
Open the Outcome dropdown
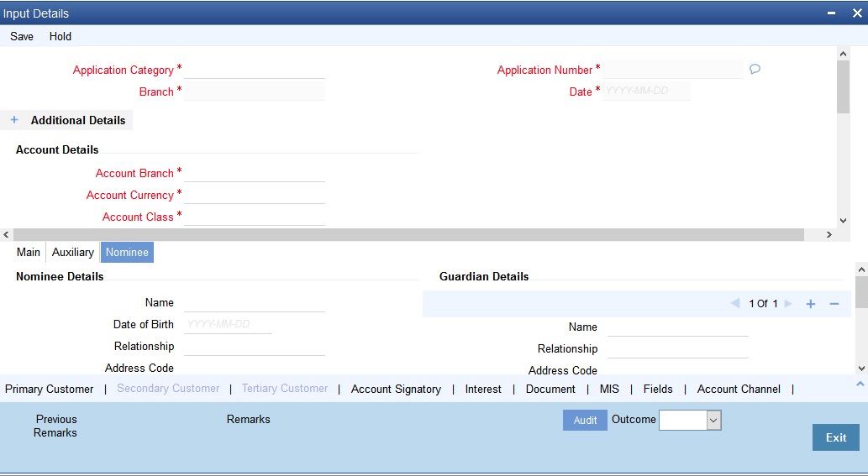point(713,420)
